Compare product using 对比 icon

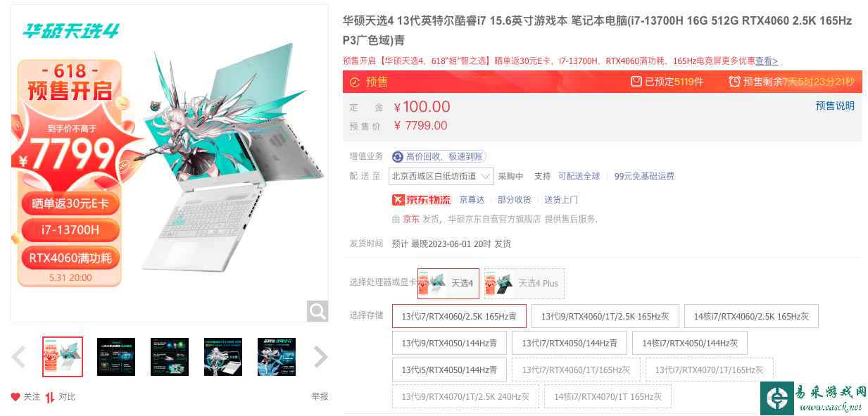[50, 397]
